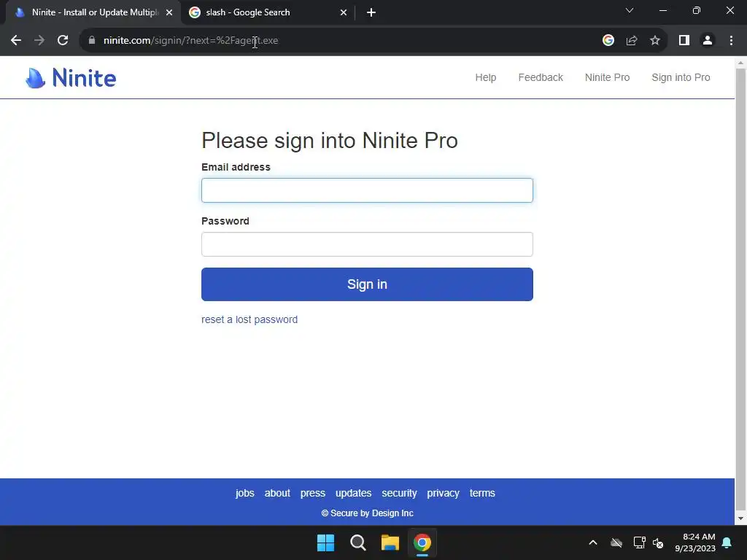Open a new browser tab
The height and width of the screenshot is (560, 747).
(x=371, y=13)
